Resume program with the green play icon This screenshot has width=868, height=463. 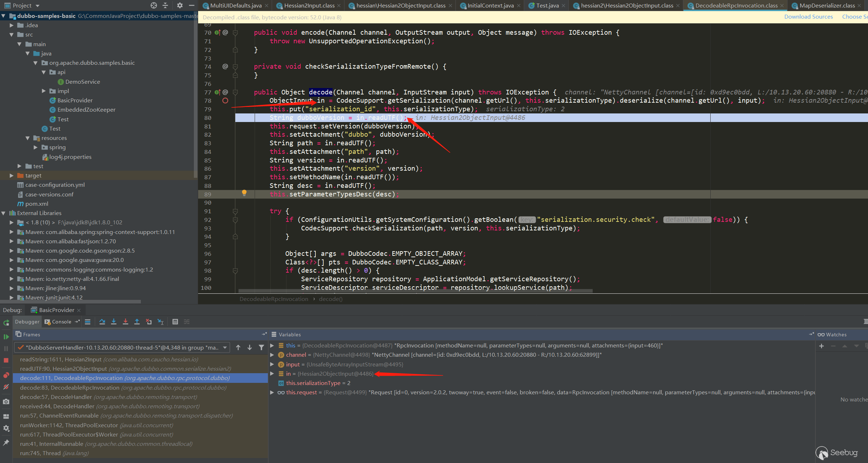click(x=6, y=337)
